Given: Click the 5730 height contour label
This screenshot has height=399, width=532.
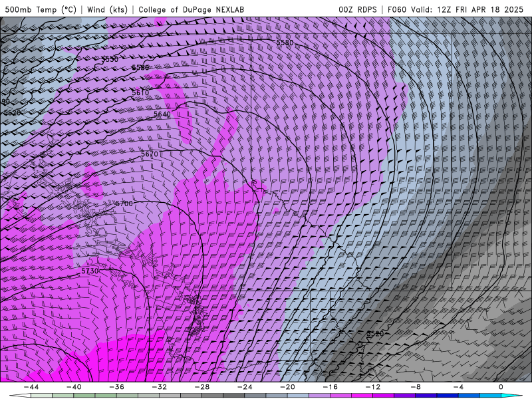Looking at the screenshot, I should pyautogui.click(x=90, y=271).
